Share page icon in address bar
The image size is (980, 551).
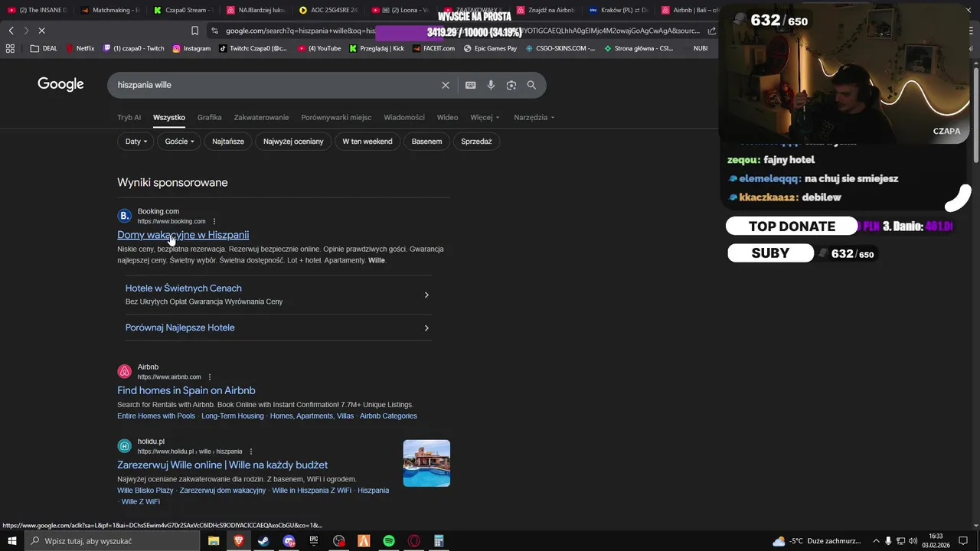[712, 31]
